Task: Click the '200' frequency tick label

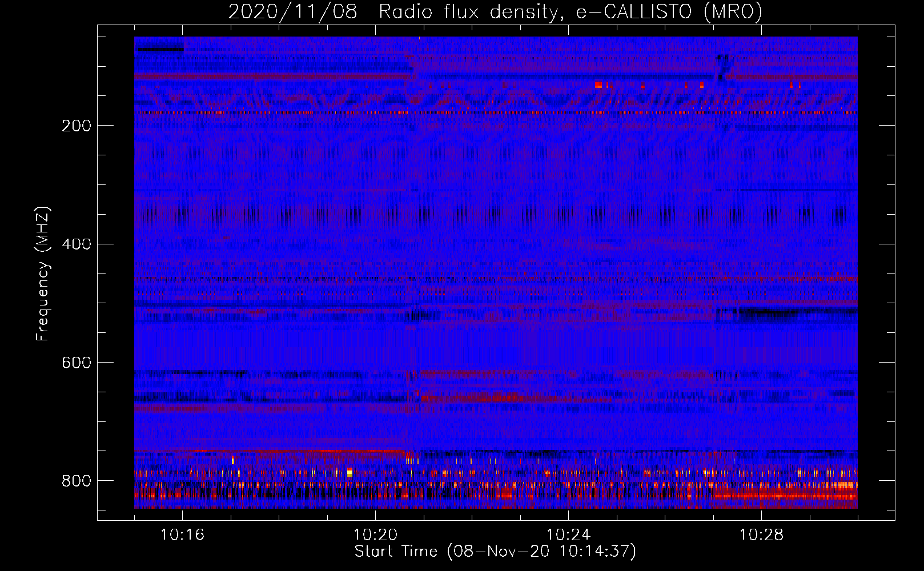Action: 76,126
